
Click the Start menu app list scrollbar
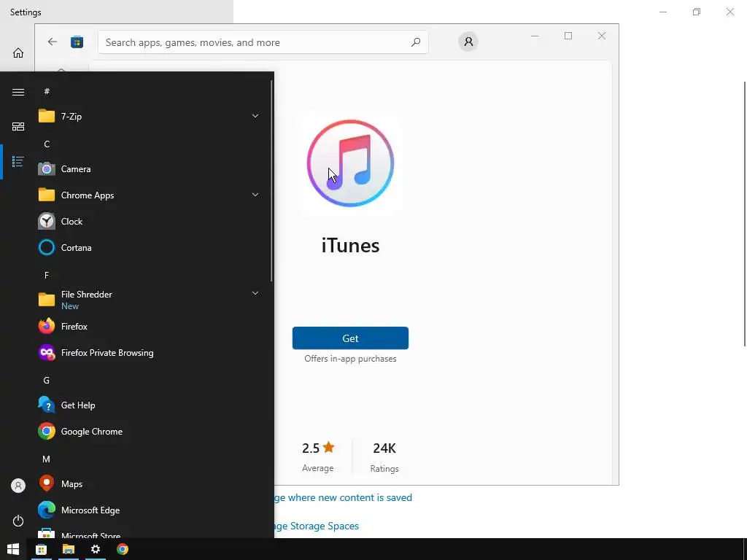click(x=272, y=181)
